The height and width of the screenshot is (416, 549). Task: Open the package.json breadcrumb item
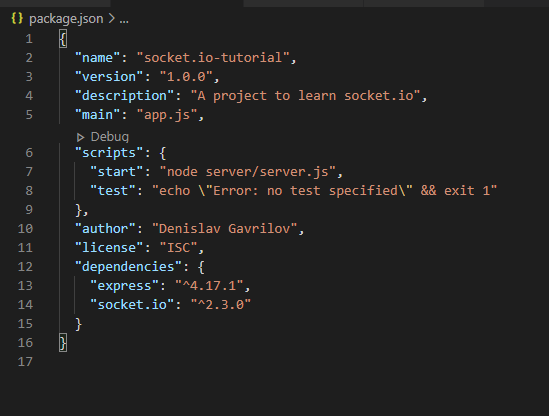pyautogui.click(x=66, y=19)
